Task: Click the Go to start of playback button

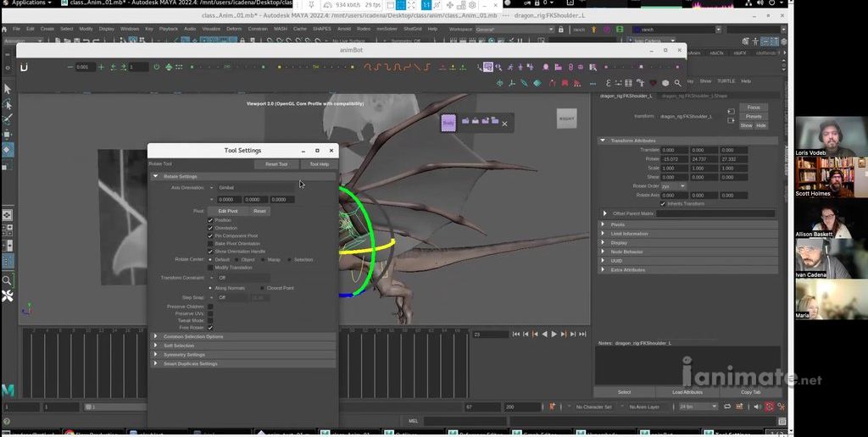Action: [516, 335]
